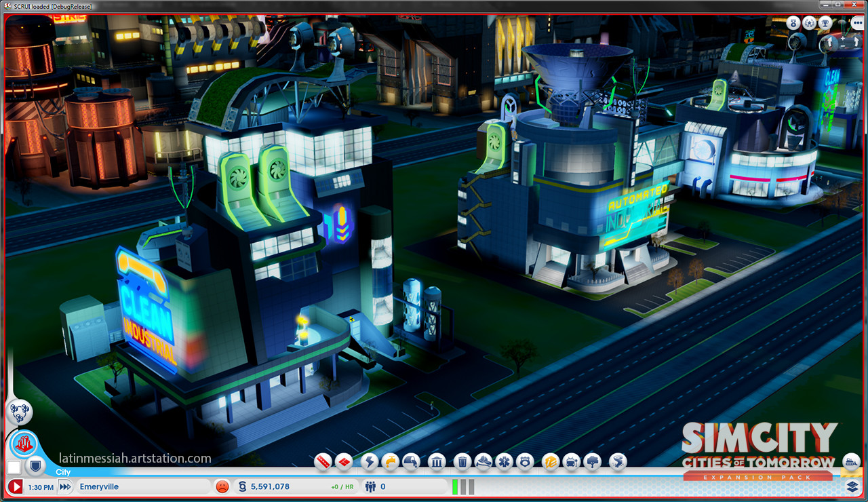This screenshot has height=502, width=868.
Task: Open the Education menu
Action: point(550,462)
